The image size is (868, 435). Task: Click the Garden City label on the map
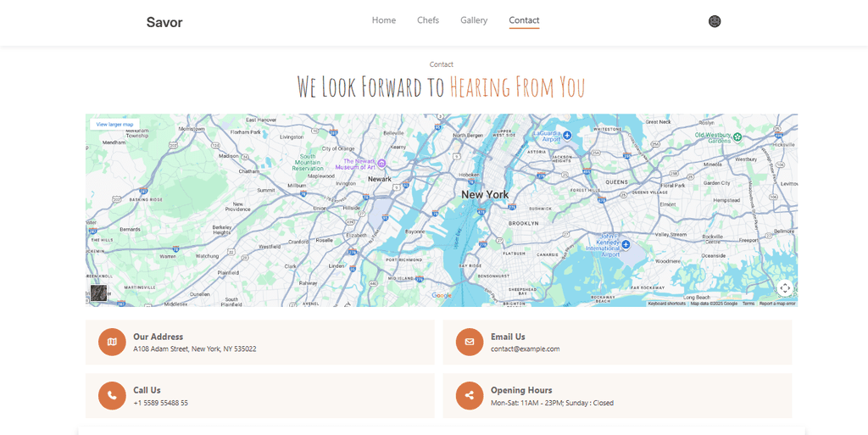point(717,182)
